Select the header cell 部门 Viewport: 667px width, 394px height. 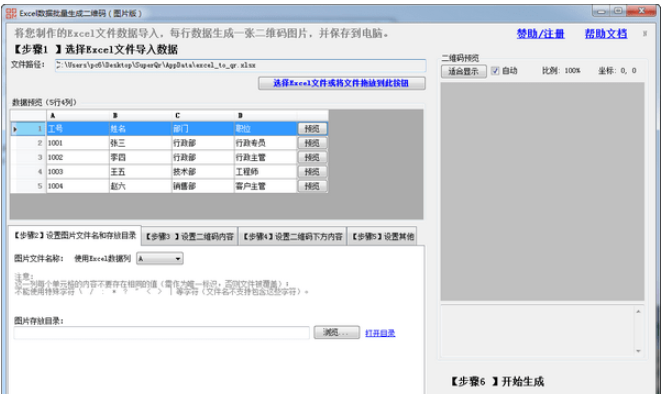pyautogui.click(x=203, y=128)
